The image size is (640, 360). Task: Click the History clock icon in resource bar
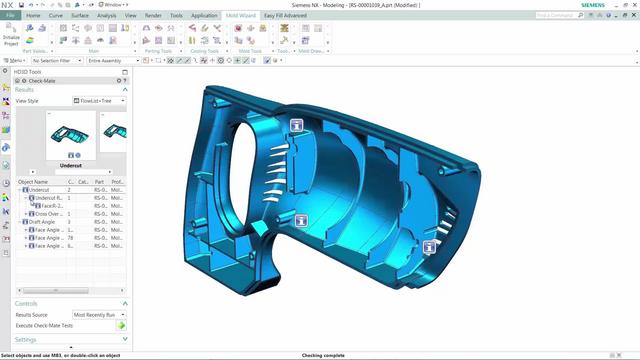tap(6, 183)
